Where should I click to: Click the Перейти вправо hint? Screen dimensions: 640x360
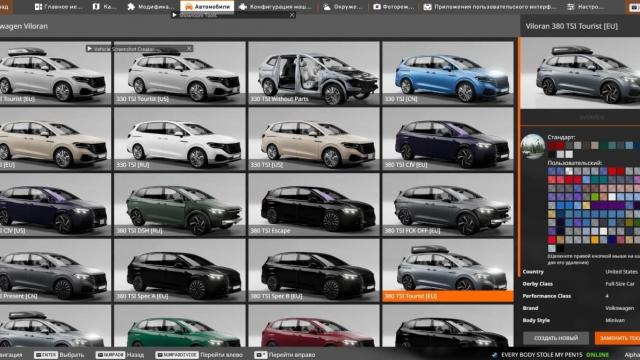tap(285, 355)
